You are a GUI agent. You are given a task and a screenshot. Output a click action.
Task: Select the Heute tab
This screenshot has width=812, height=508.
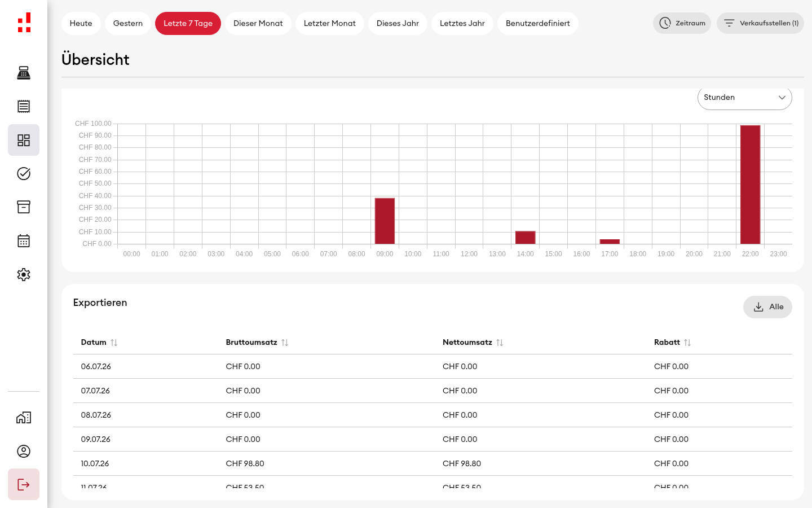[81, 24]
